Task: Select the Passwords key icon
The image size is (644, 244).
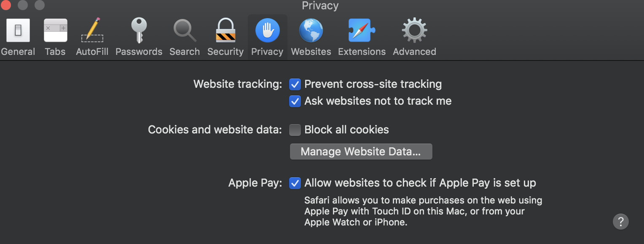Action: click(139, 31)
